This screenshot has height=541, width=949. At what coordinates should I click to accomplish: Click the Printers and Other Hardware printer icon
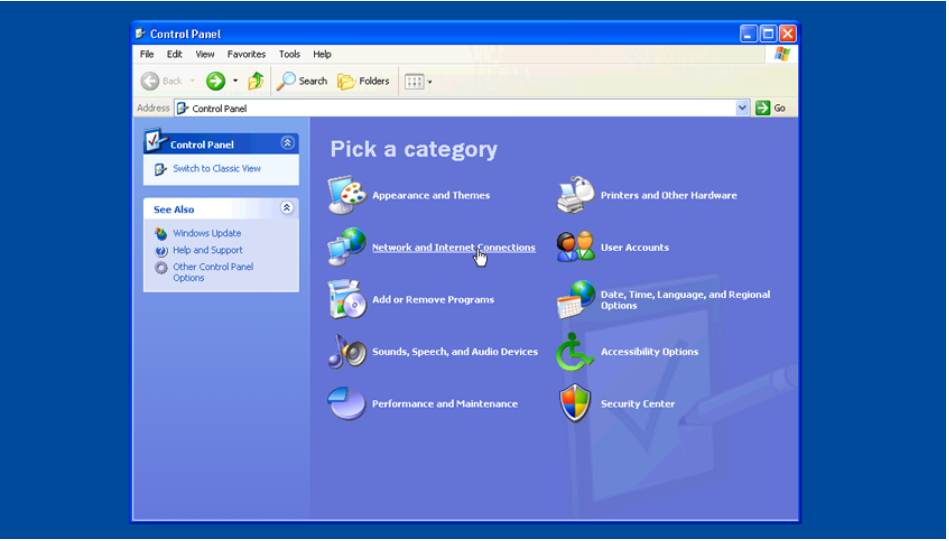576,195
